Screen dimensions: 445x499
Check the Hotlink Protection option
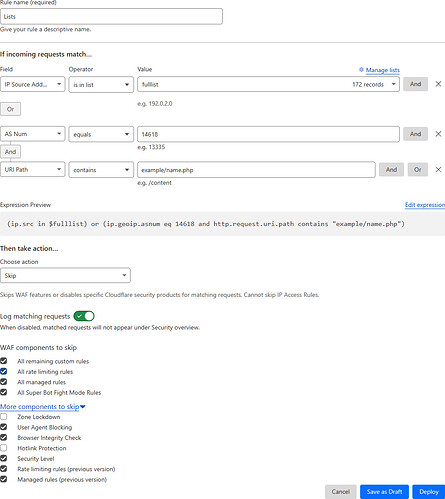click(4, 448)
